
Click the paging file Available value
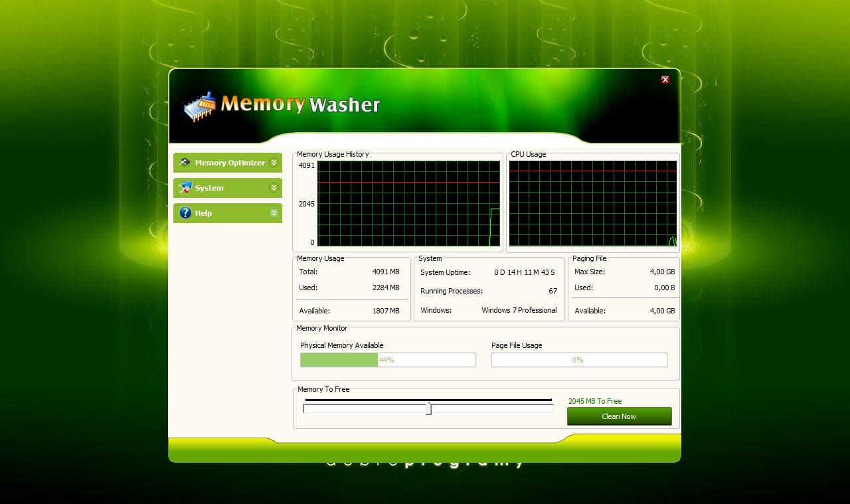[x=662, y=311]
